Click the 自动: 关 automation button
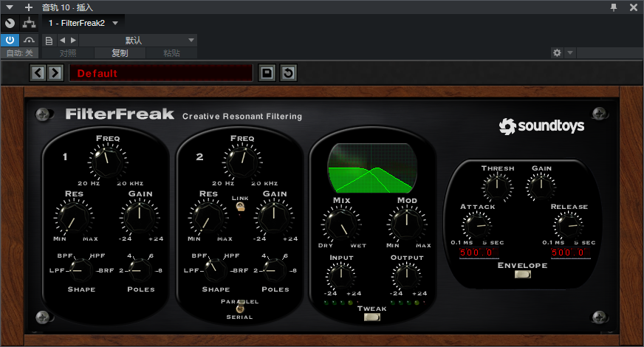644x347 pixels. coord(19,53)
